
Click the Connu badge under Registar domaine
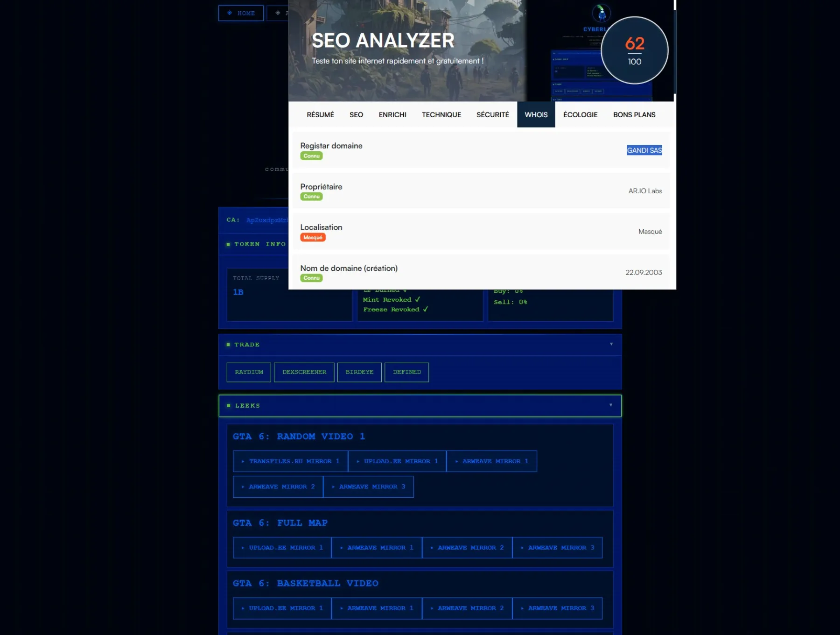[311, 156]
